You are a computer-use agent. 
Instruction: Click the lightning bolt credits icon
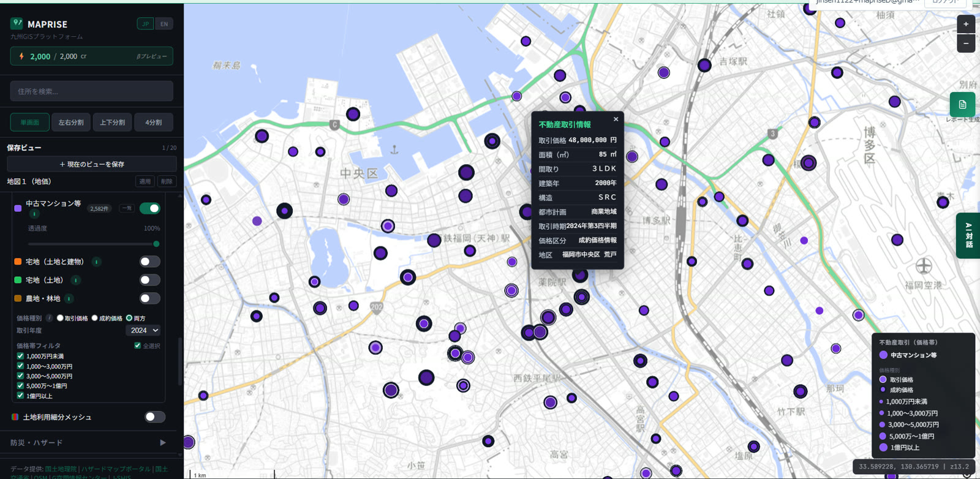(x=21, y=56)
